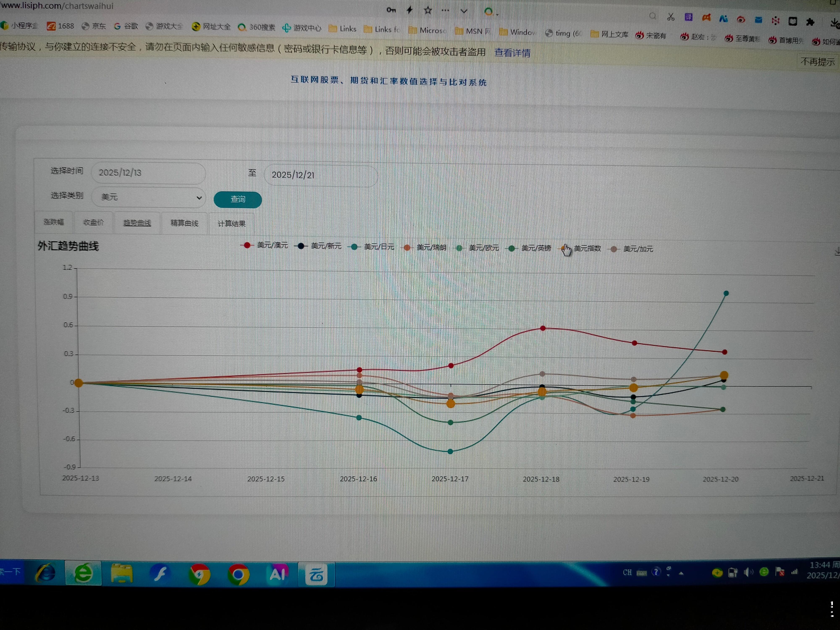The width and height of the screenshot is (840, 630).
Task: Click the start date field 2025/12/13
Action: click(x=148, y=173)
